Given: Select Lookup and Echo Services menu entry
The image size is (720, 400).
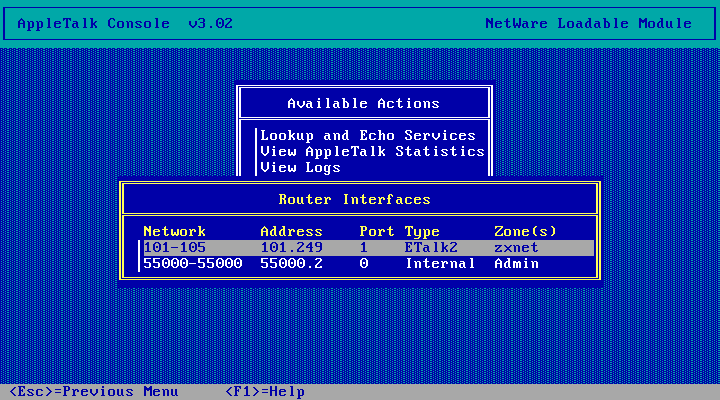Looking at the screenshot, I should tap(368, 135).
